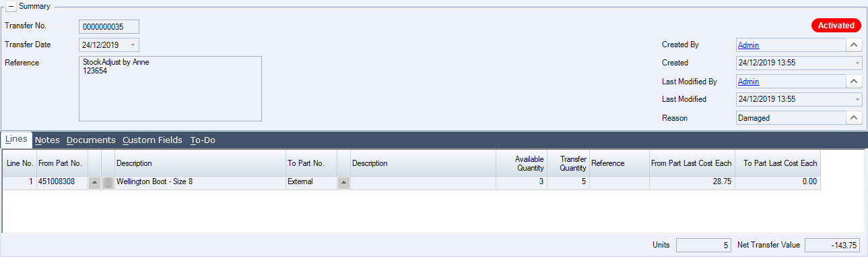The height and width of the screenshot is (257, 868).
Task: Open the Last Modified date dropdown
Action: (857, 99)
